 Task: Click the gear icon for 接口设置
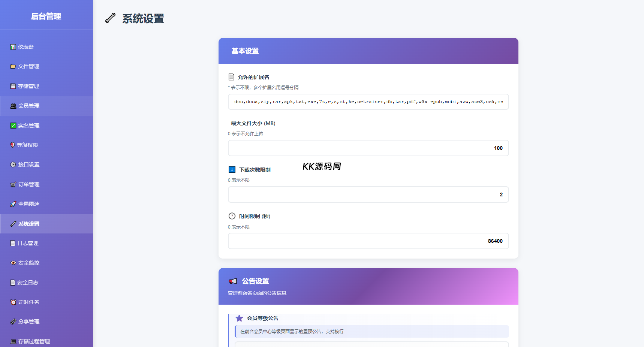pyautogui.click(x=13, y=165)
